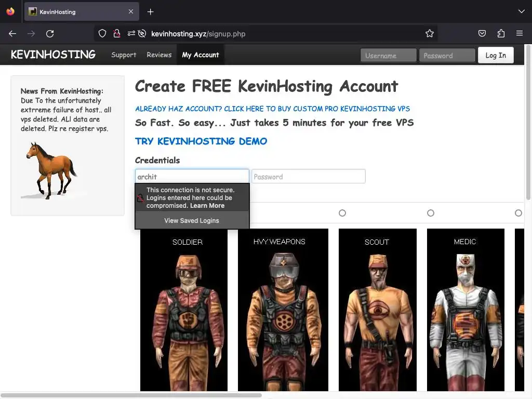This screenshot has height=399, width=532.
Task: Focus the navbar Username field
Action: (389, 55)
